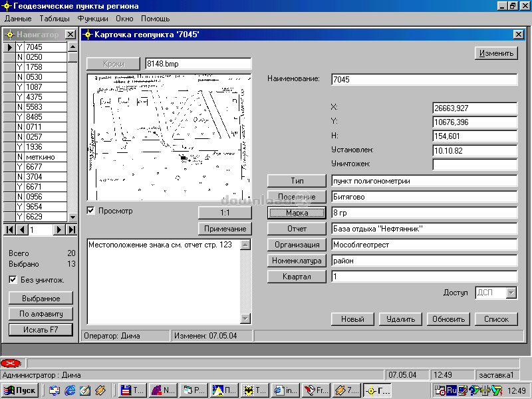Click the Искать F7 button
Screen dimensions: 532x399
pyautogui.click(x=41, y=329)
